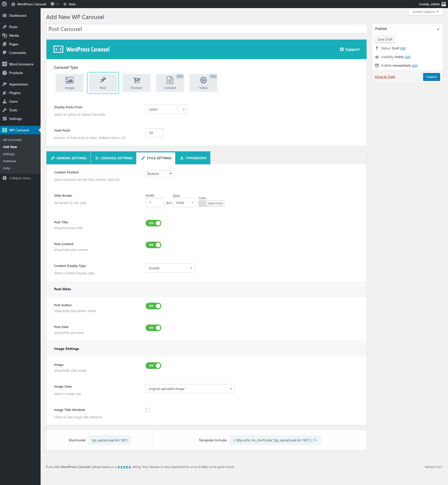The image size is (448, 485).
Task: Open the comments bubble icon in the admin bar
Action: 53,4
